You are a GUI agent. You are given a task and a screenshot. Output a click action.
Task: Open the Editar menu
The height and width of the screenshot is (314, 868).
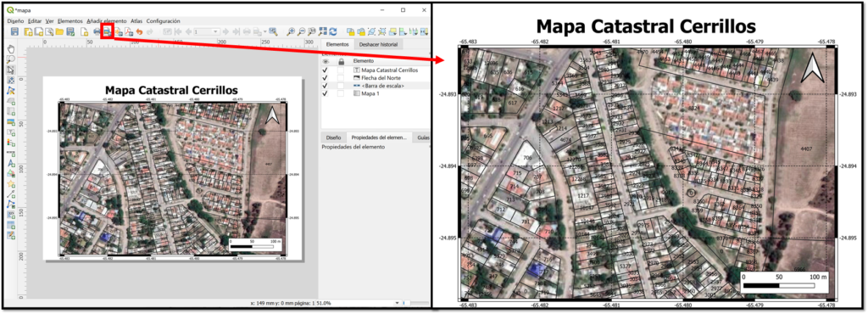click(35, 20)
